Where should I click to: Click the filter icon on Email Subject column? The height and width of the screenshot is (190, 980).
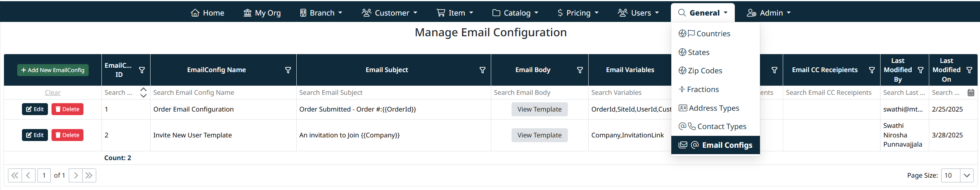coord(482,70)
